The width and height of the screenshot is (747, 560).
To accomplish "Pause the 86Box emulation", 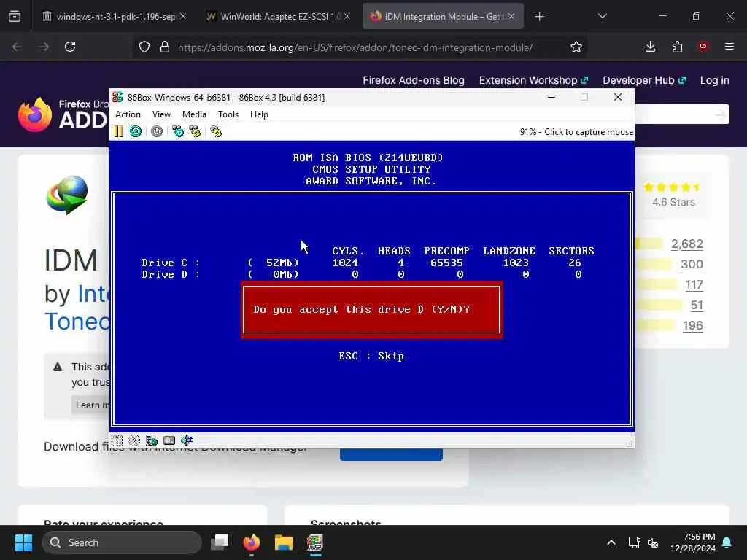I will point(119,131).
